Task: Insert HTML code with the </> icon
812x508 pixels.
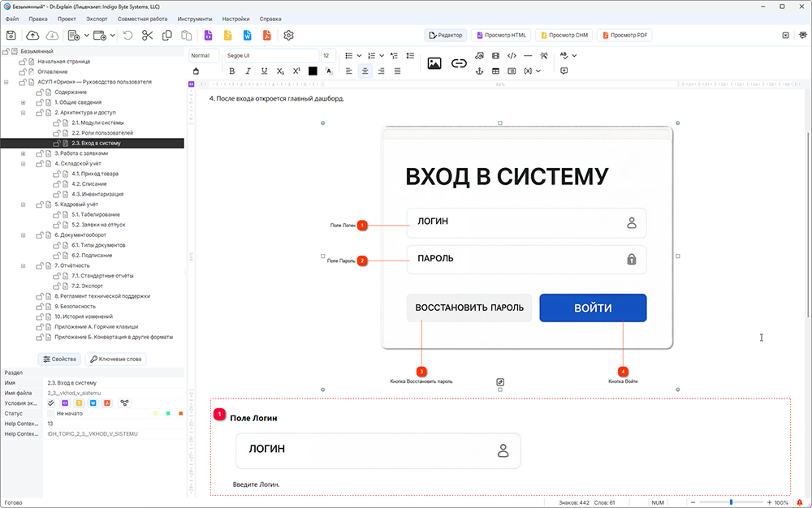Action: [512, 55]
